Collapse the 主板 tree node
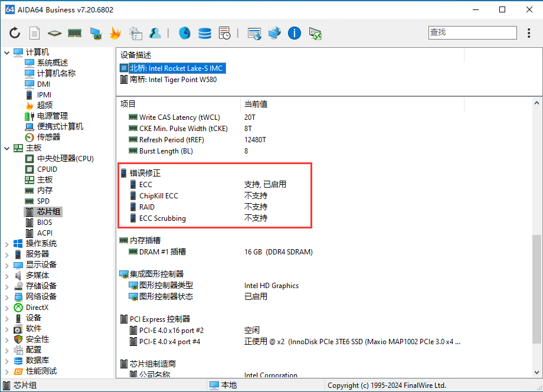Image resolution: width=543 pixels, height=392 pixels. [6, 148]
